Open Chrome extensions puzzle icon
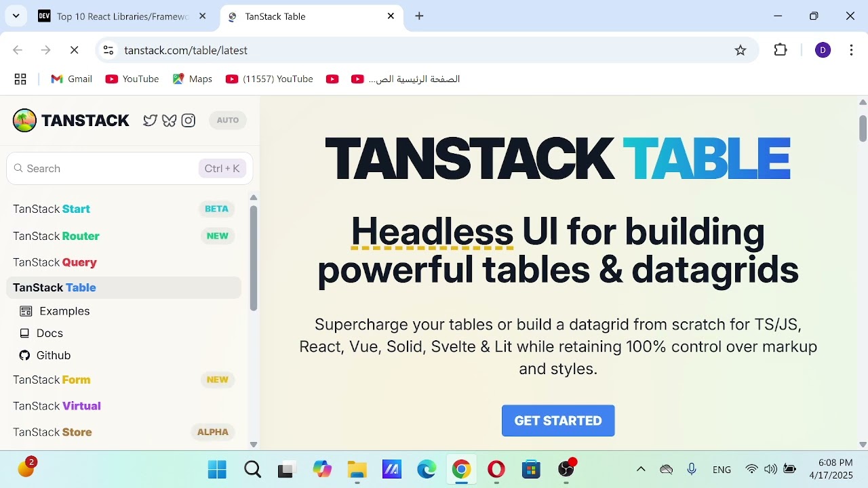 pos(781,50)
